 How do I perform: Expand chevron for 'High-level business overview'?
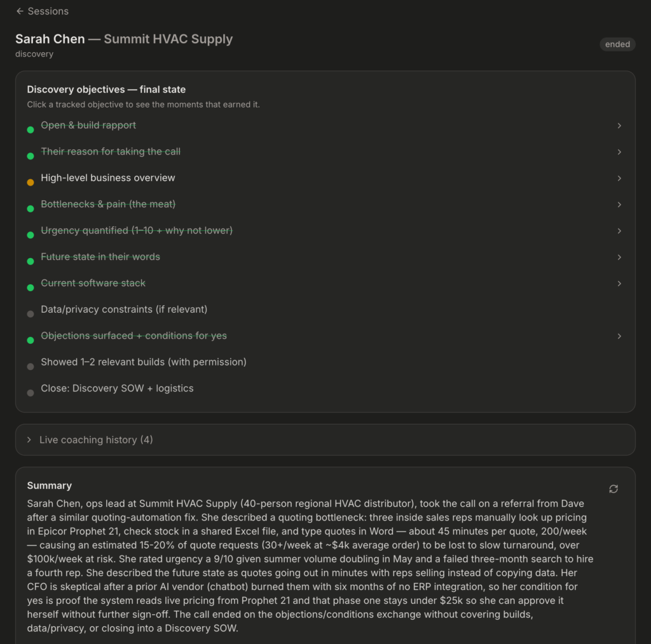(x=619, y=178)
